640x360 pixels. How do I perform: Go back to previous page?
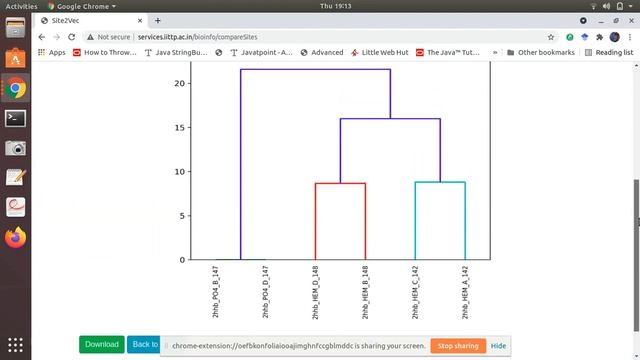(x=42, y=37)
